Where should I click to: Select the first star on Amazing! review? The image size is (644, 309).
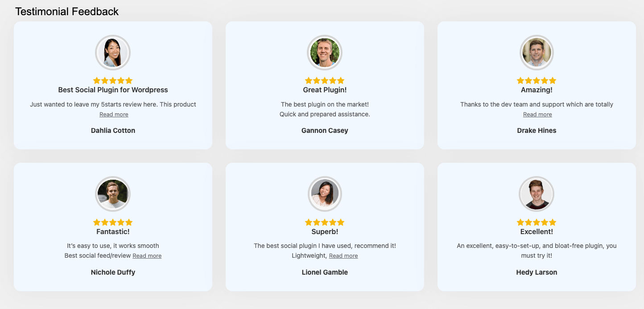tap(520, 80)
